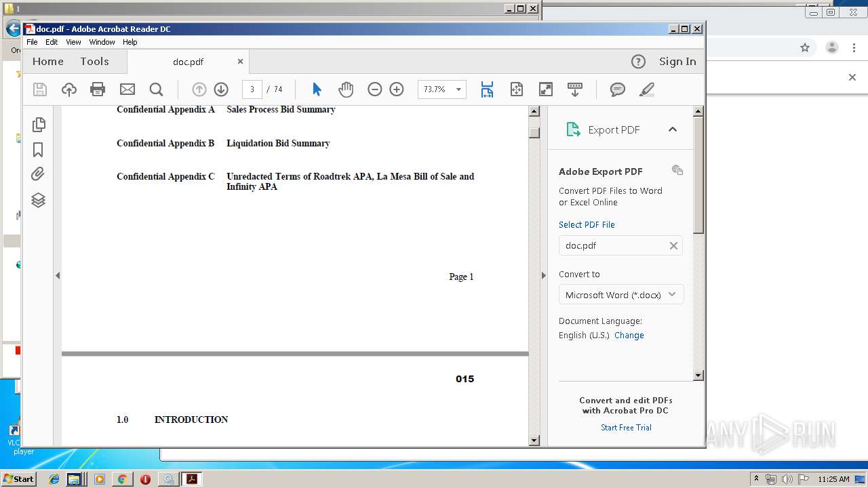This screenshot has width=868, height=488.
Task: Click Fit one full page icon
Action: (517, 89)
